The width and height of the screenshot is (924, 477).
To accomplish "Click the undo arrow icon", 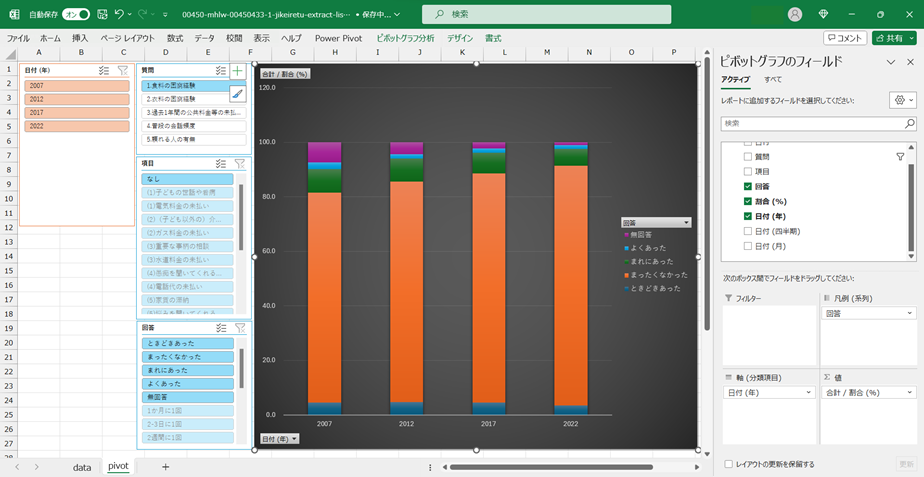I will (120, 15).
